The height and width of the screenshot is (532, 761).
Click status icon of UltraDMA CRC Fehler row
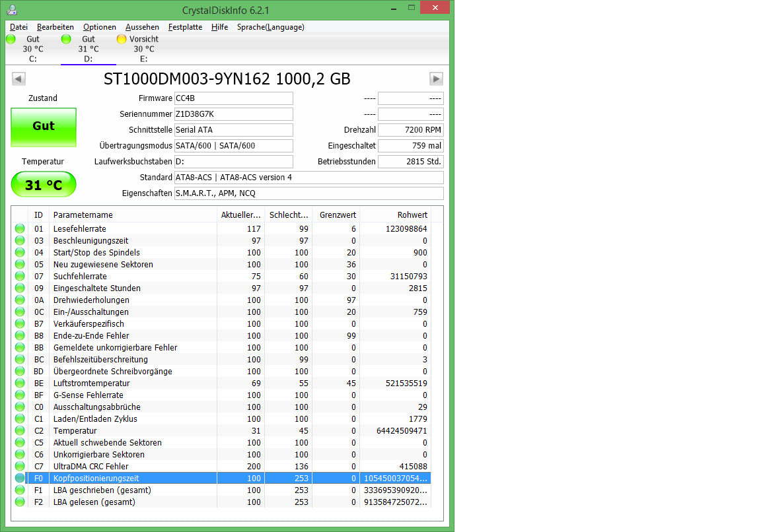point(20,466)
